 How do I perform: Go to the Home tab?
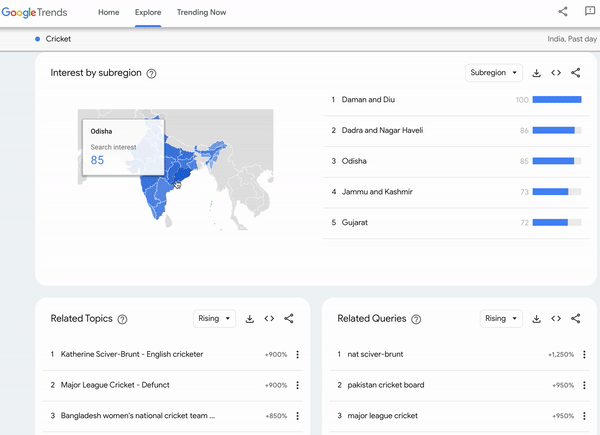(x=109, y=12)
